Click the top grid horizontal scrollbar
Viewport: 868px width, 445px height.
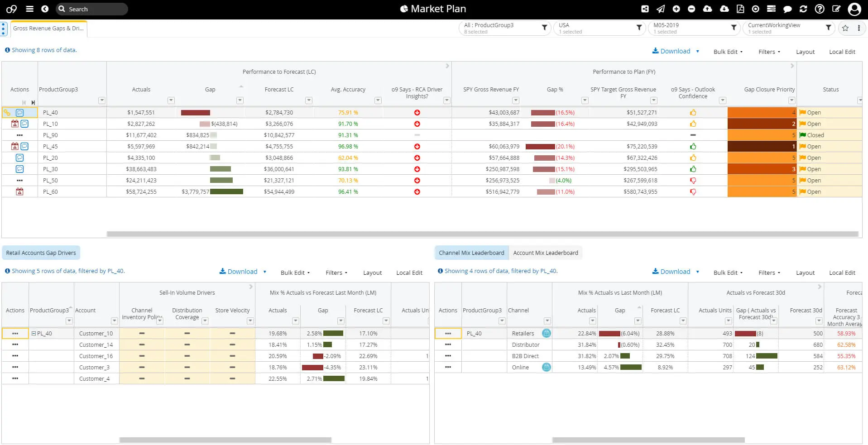coord(483,234)
